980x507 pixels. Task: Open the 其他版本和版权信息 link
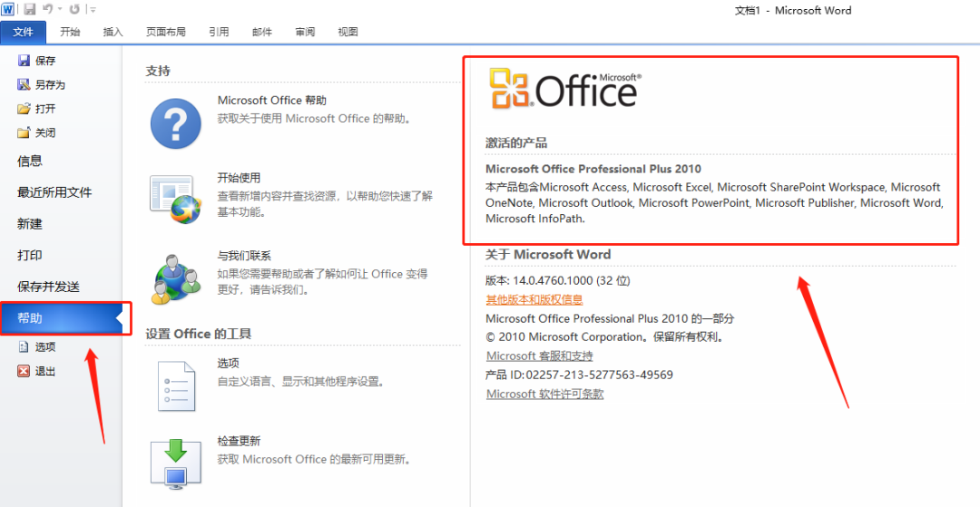(534, 299)
